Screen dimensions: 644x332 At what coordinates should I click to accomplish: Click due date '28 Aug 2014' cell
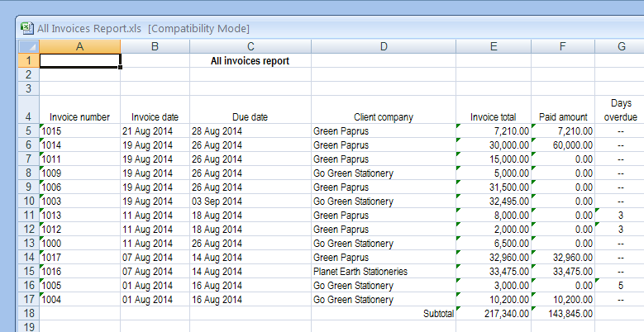pos(250,131)
